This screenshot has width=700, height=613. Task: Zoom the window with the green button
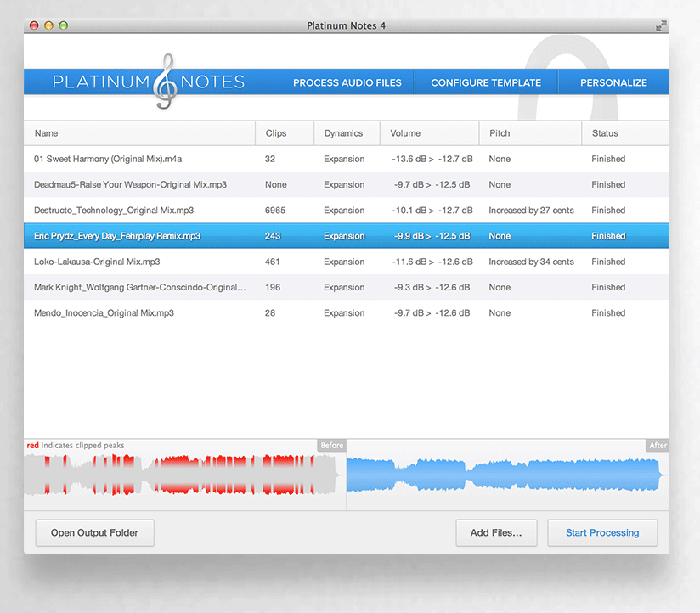[x=64, y=25]
